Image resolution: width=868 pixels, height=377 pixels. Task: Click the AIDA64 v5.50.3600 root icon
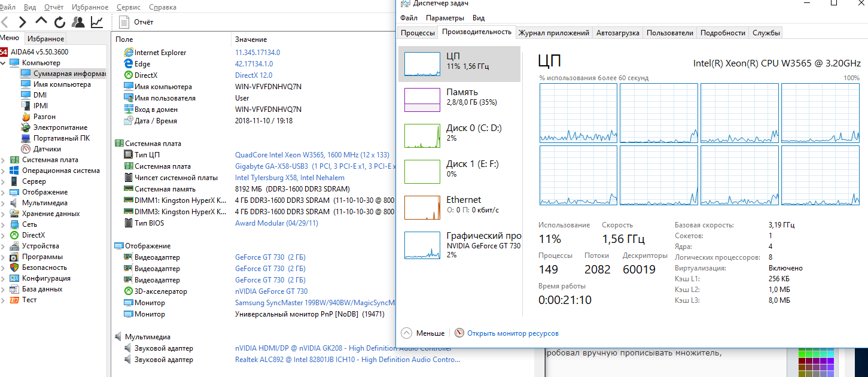click(x=4, y=52)
